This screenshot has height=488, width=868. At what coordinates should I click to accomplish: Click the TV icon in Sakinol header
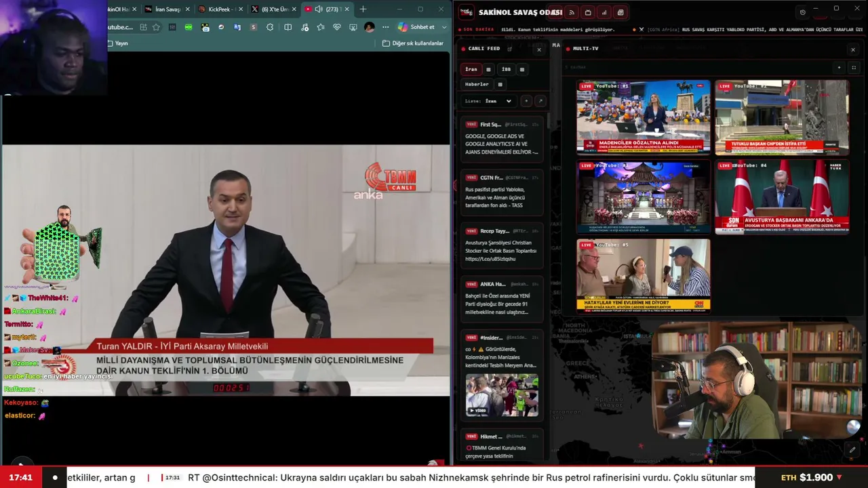coord(588,12)
